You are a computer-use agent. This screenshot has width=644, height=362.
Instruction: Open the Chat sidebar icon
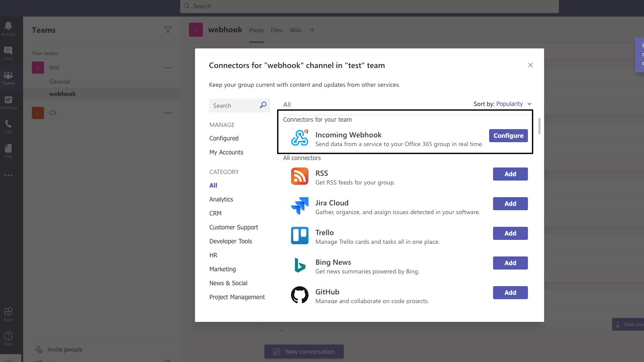click(8, 51)
